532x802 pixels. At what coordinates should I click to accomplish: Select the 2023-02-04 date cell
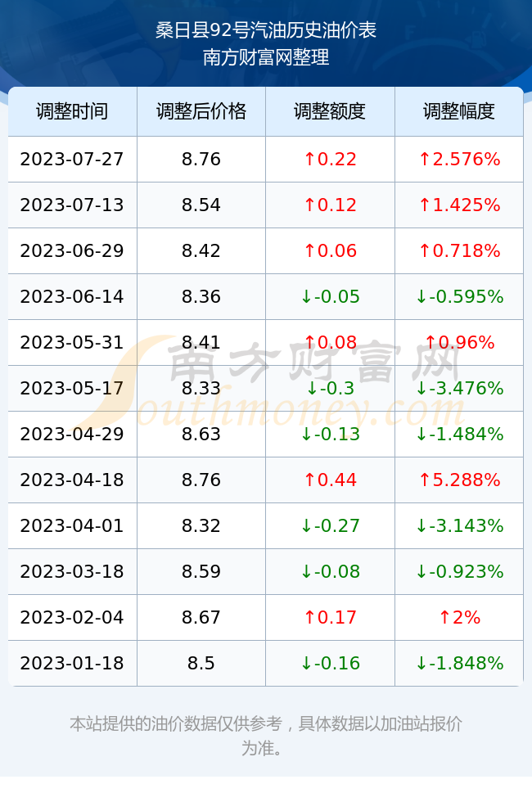point(72,617)
